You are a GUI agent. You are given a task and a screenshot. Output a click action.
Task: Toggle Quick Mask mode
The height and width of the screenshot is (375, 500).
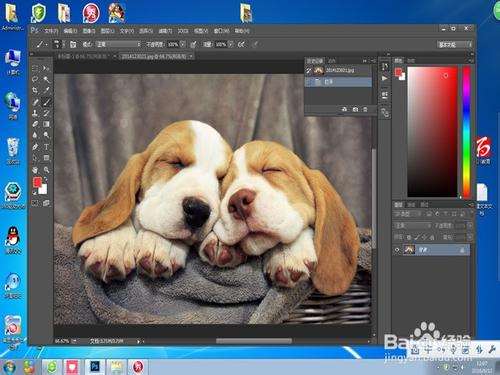(x=35, y=203)
